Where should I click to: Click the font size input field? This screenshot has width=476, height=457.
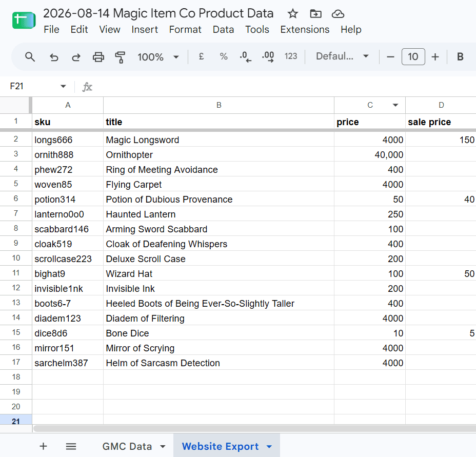tap(413, 57)
